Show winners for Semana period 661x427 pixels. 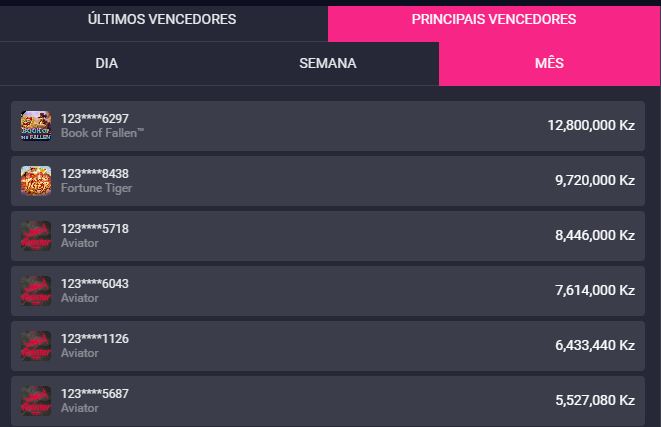click(328, 63)
